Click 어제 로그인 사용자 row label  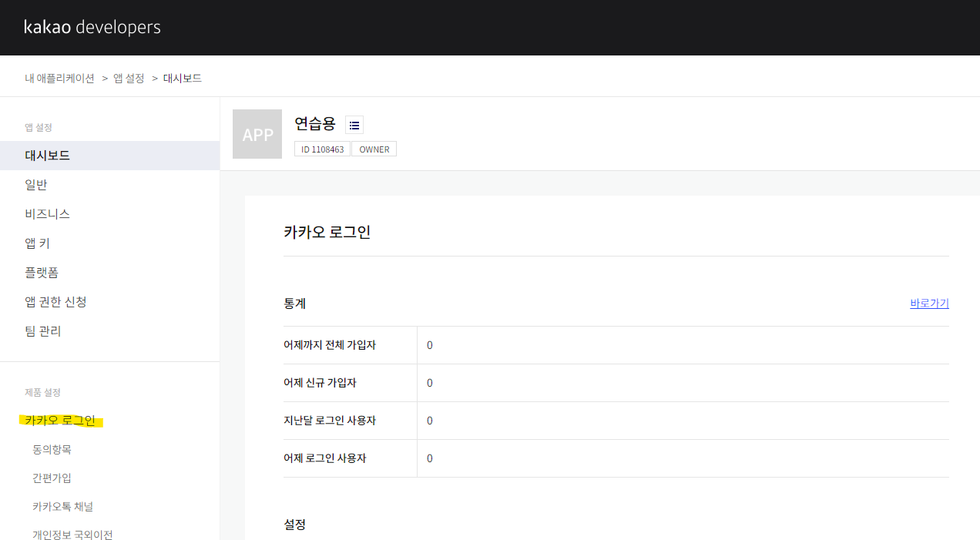coord(324,458)
